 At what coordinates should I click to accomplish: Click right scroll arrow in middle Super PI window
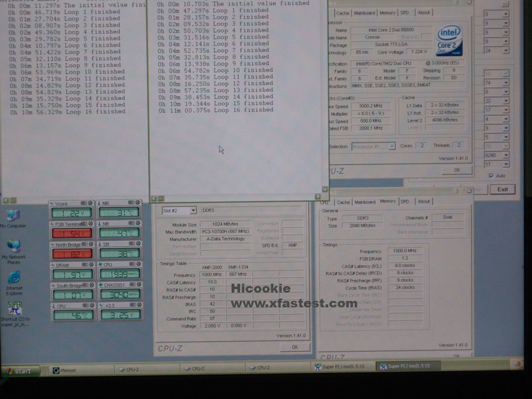pyautogui.click(x=317, y=196)
